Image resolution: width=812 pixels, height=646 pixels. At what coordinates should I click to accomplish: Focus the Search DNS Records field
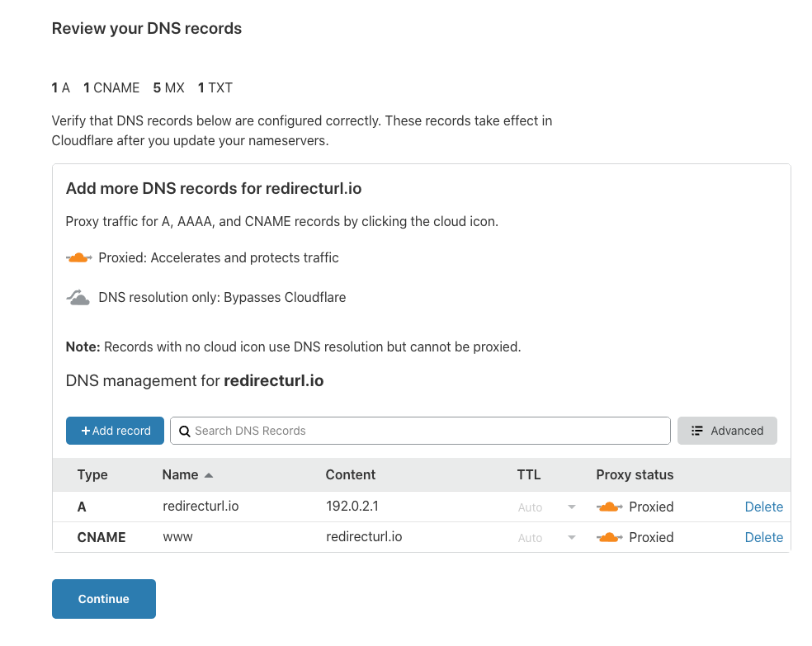[x=420, y=431]
